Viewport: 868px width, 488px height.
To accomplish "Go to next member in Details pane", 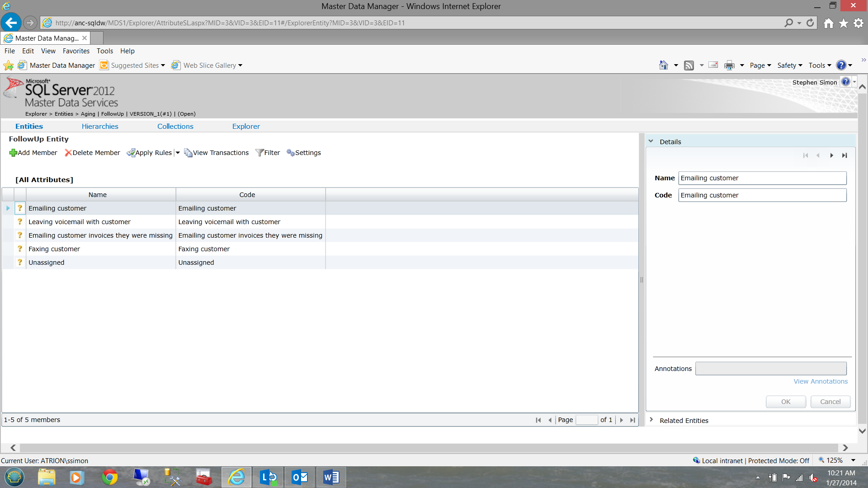I will [x=831, y=155].
